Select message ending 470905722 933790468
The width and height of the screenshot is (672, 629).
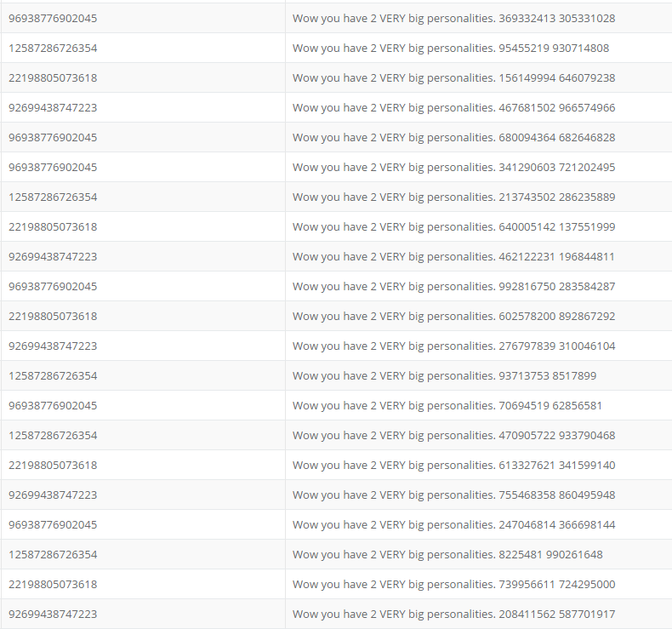(x=454, y=436)
